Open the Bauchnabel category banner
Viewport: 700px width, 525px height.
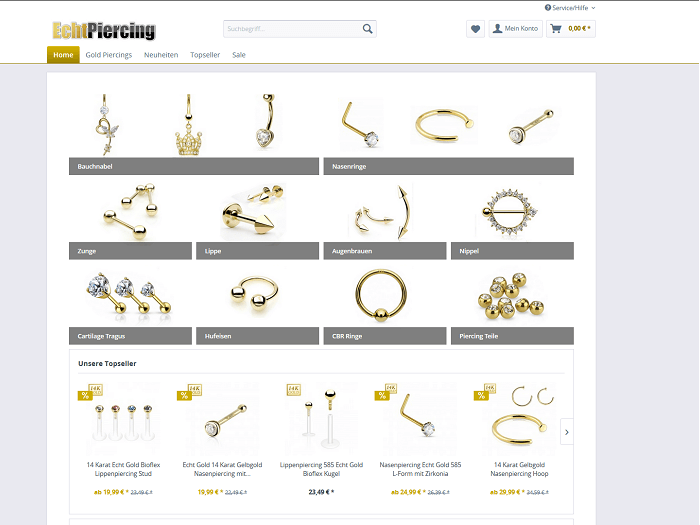pos(194,166)
